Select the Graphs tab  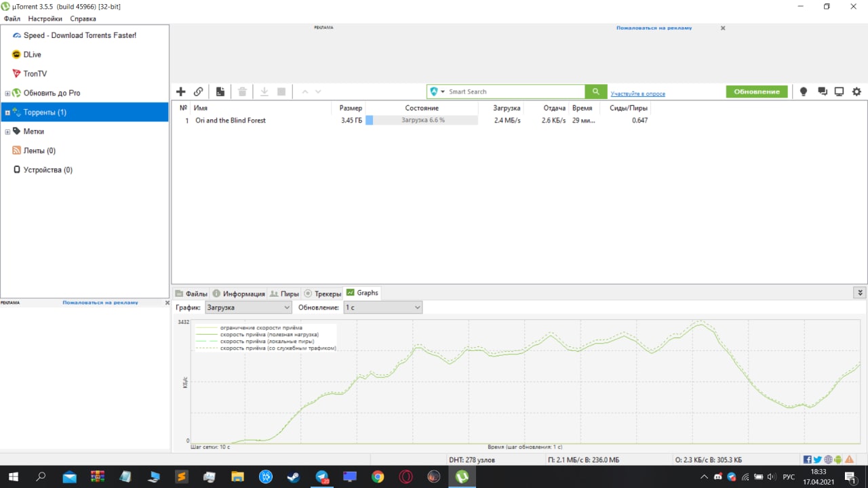(x=362, y=293)
